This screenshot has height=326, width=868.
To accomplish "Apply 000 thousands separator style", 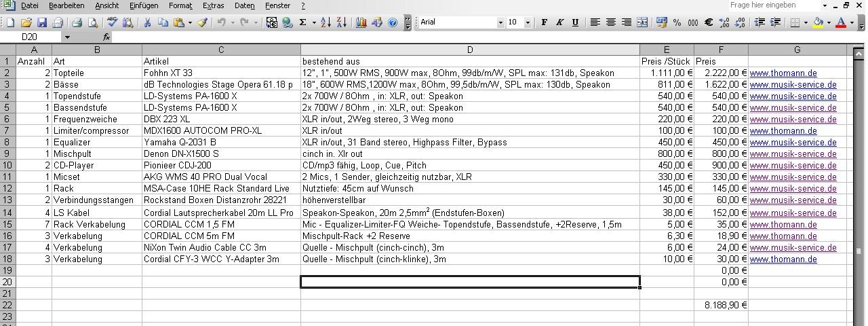I will [x=692, y=22].
